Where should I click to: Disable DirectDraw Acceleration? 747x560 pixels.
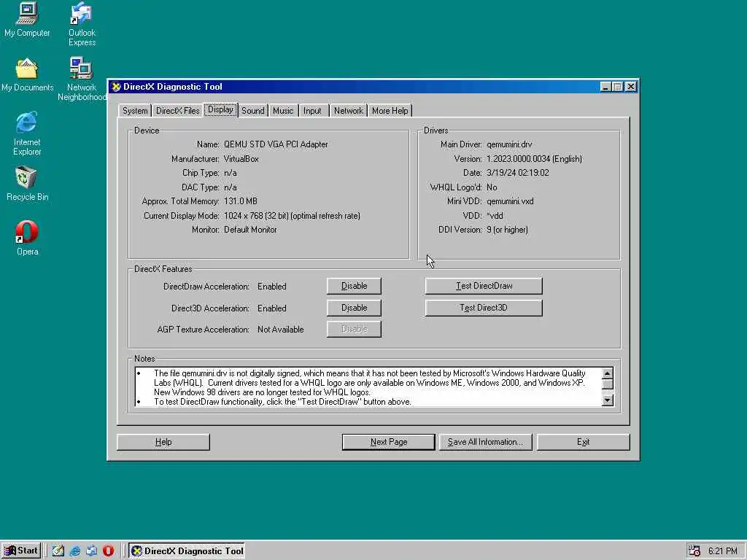pos(354,286)
